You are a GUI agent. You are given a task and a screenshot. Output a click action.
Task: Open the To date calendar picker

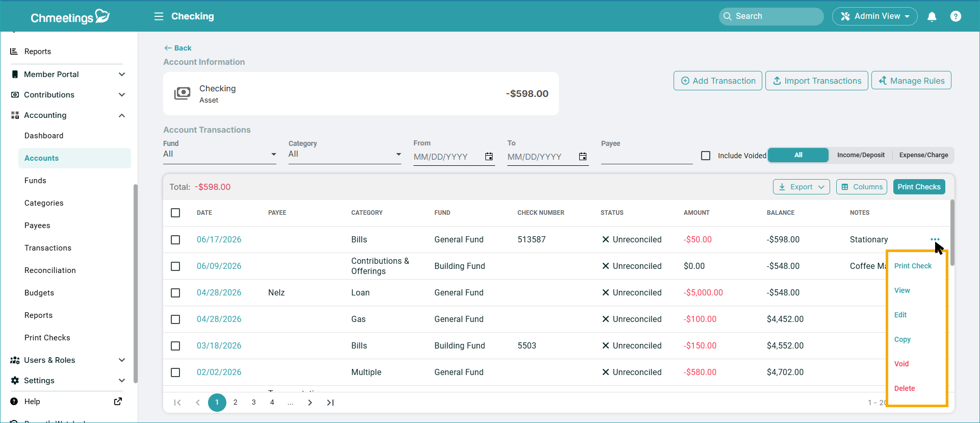[583, 157]
